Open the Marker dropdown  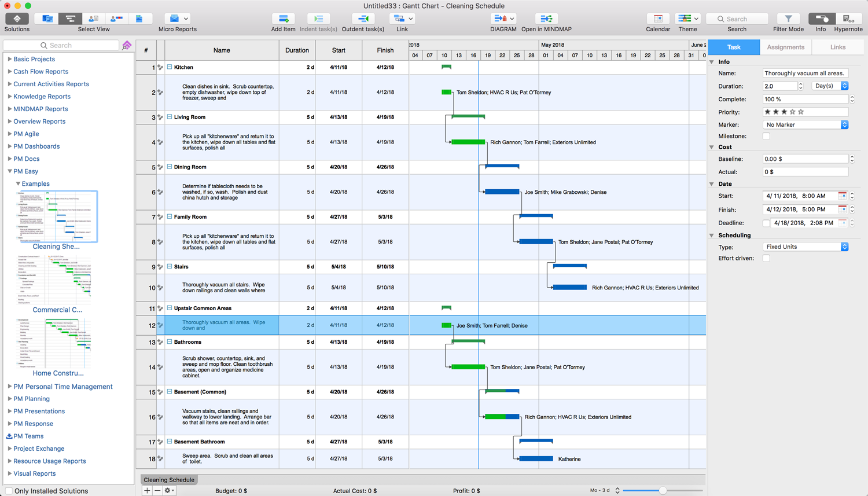pos(806,125)
